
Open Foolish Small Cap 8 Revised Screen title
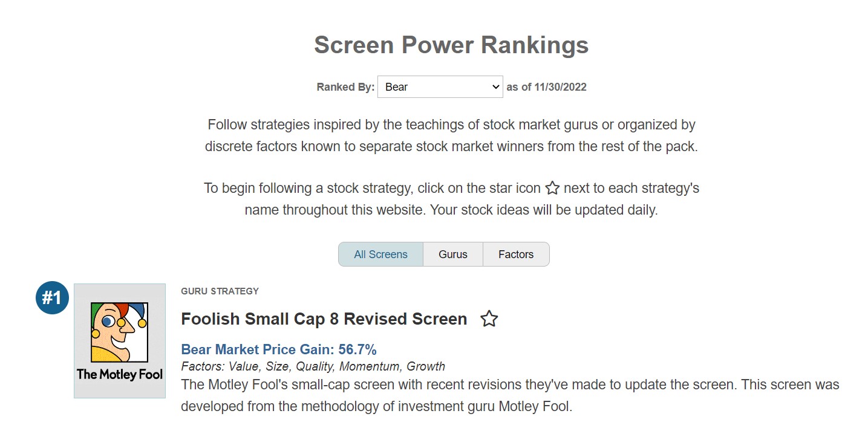[324, 319]
